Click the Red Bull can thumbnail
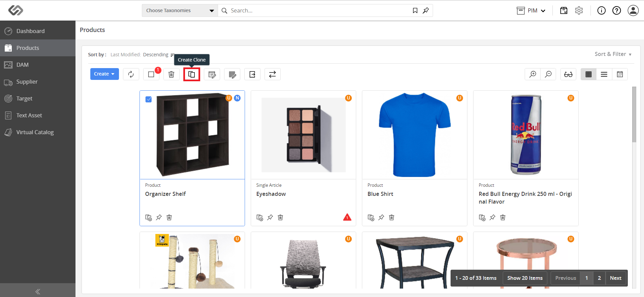 point(526,135)
